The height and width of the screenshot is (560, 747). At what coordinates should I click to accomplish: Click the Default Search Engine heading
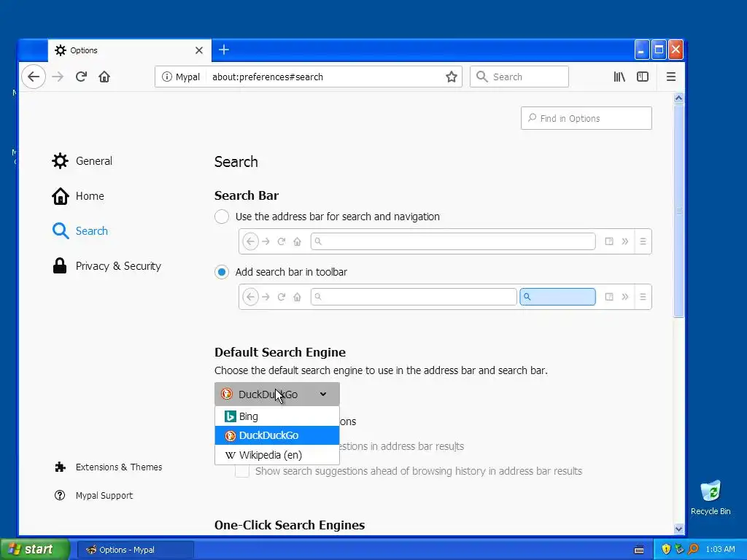(x=280, y=352)
